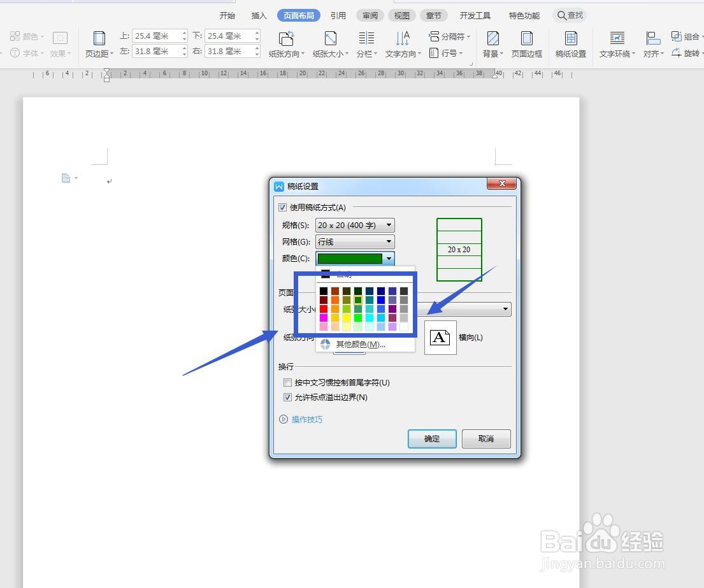The height and width of the screenshot is (588, 704).
Task: Decrease the 右 right margin spinner
Action: click(257, 54)
